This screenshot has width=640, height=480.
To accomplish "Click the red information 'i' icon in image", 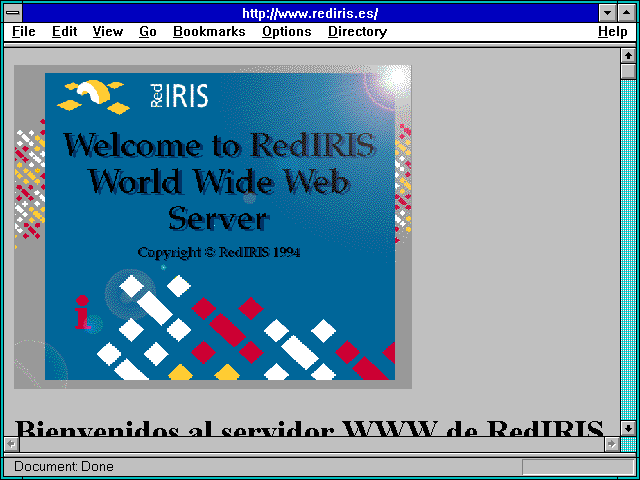I will [x=82, y=312].
